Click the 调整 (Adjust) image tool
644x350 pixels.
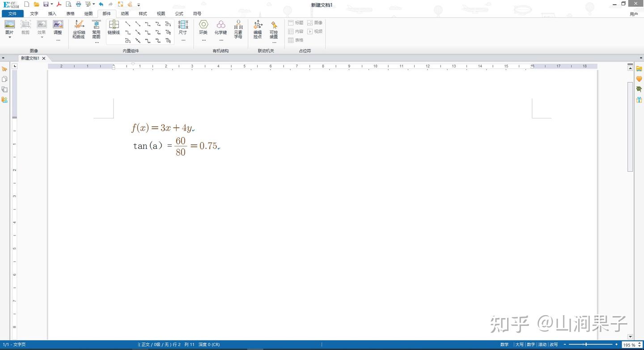(x=58, y=27)
